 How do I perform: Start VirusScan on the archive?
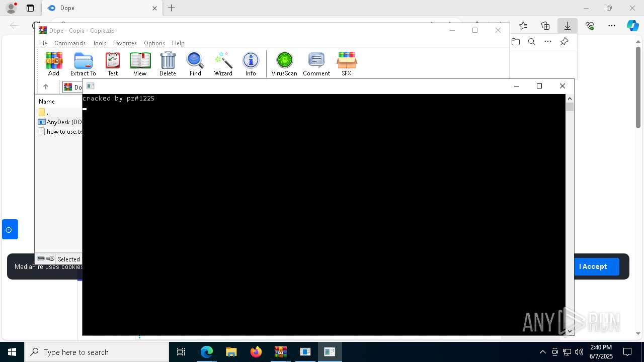(x=284, y=64)
